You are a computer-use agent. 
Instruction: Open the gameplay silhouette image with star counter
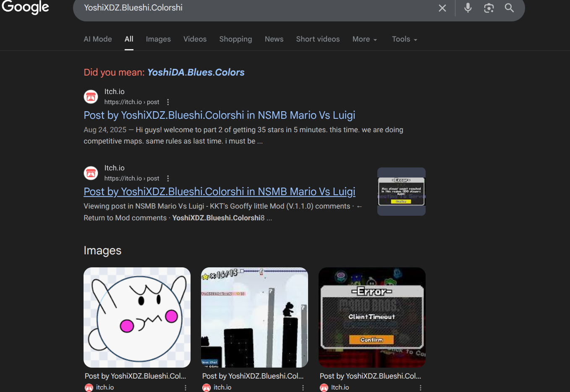pos(254,317)
